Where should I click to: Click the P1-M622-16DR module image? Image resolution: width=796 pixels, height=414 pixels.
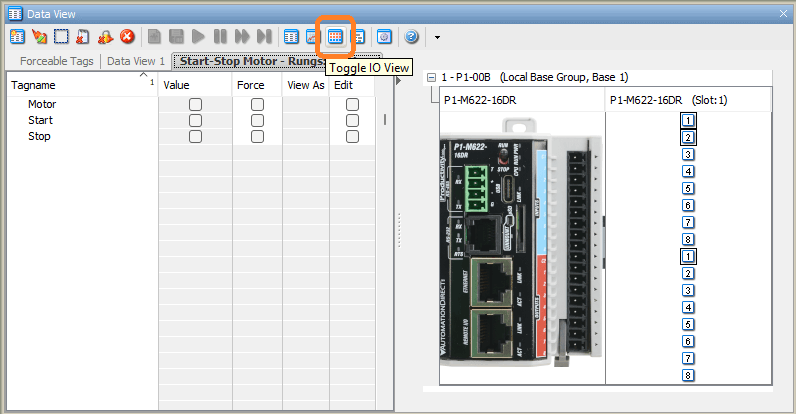[x=522, y=247]
